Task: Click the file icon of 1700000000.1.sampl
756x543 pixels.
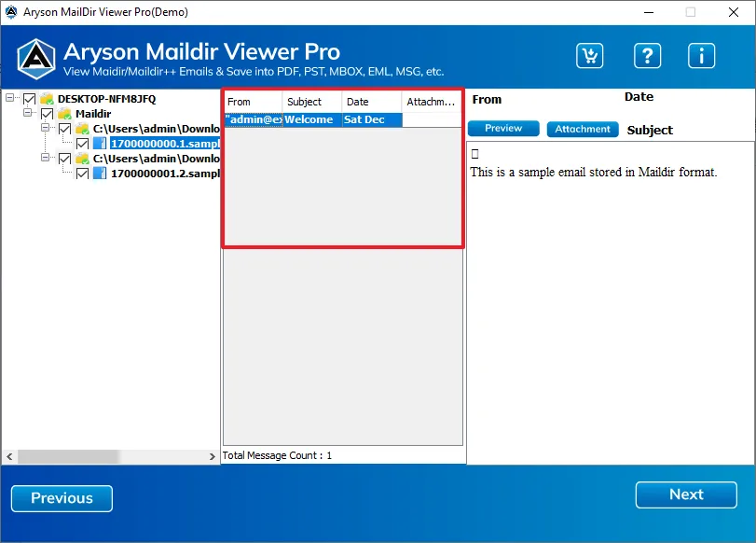Action: [100, 144]
